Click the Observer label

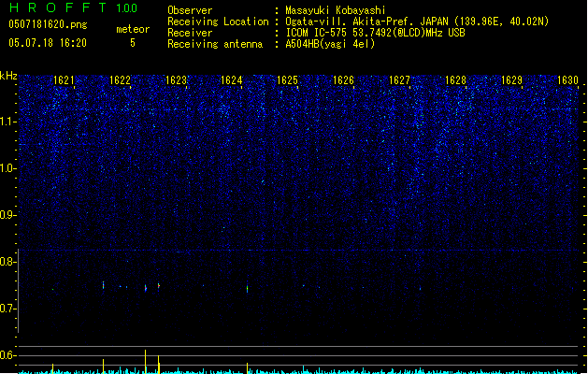190,10
